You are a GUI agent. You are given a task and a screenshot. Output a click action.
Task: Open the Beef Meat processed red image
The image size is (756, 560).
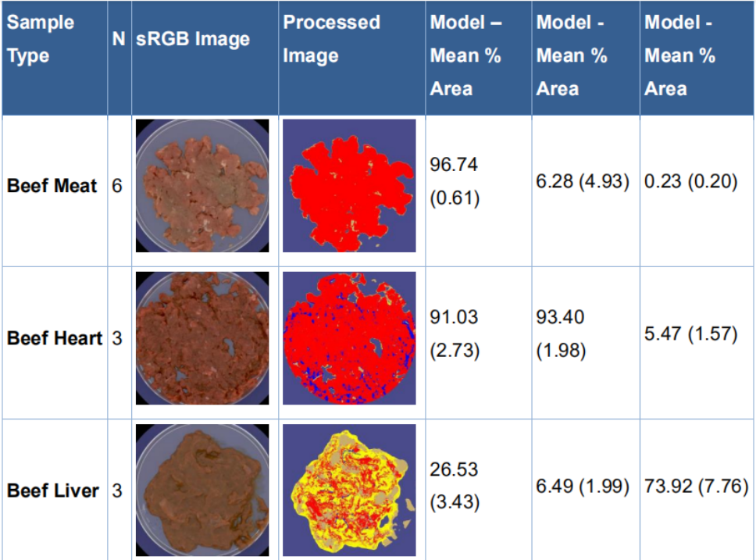point(349,186)
